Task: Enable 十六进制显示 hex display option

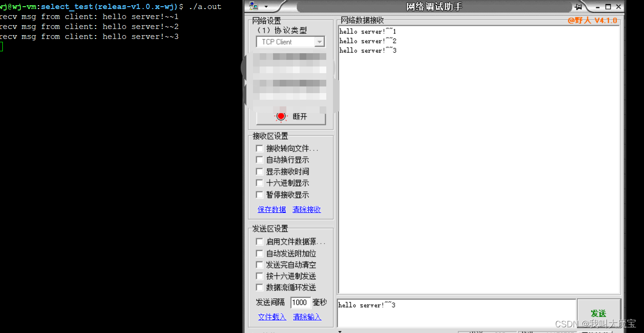Action: 259,183
